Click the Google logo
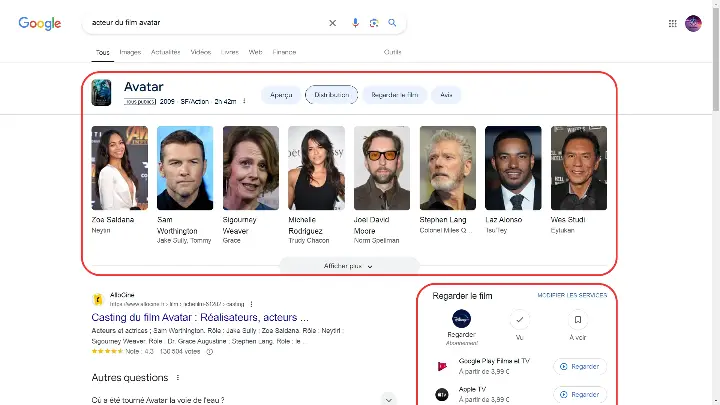Viewport: 720px width, 405px height. pyautogui.click(x=39, y=23)
